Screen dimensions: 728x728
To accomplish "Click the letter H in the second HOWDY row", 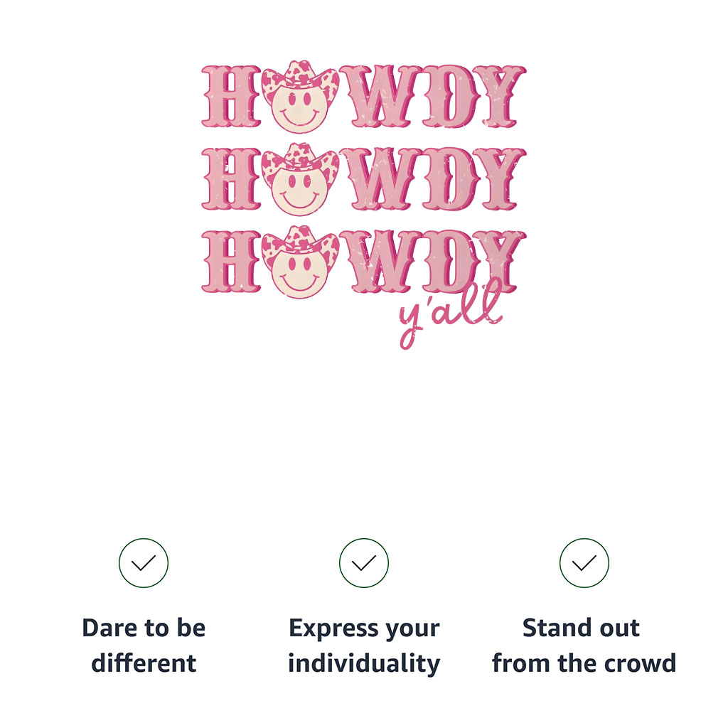I will 231,179.
